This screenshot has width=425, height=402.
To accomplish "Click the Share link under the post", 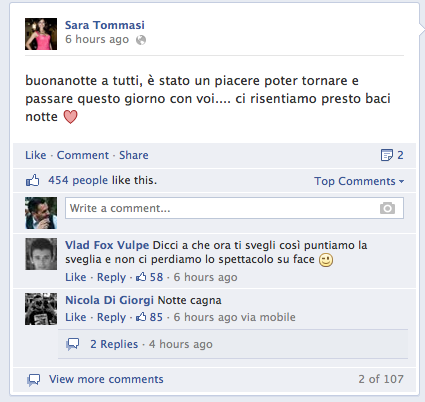I will pyautogui.click(x=134, y=155).
